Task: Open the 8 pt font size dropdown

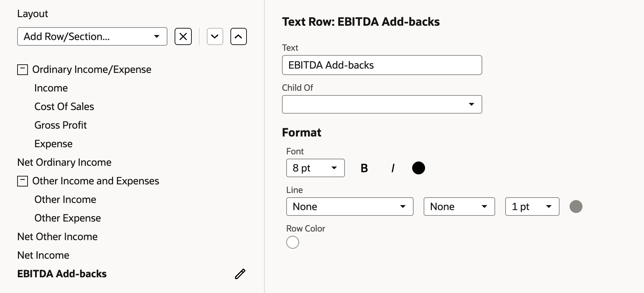Action: point(316,168)
